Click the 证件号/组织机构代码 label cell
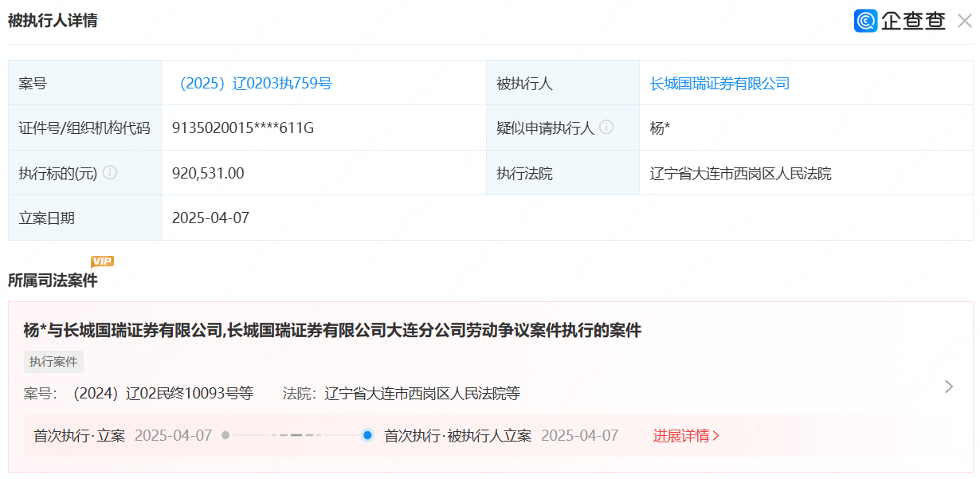 pyautogui.click(x=84, y=128)
